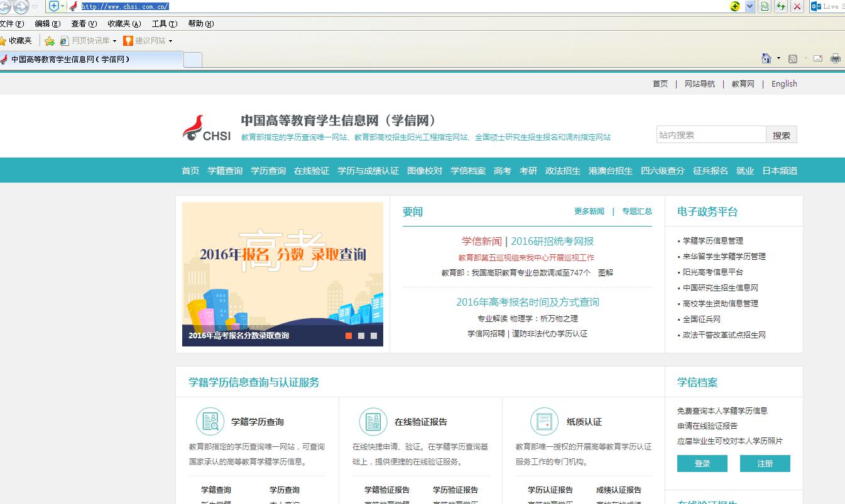
Task: Click the compatibility view broken-page icon
Action: pyautogui.click(x=765, y=6)
